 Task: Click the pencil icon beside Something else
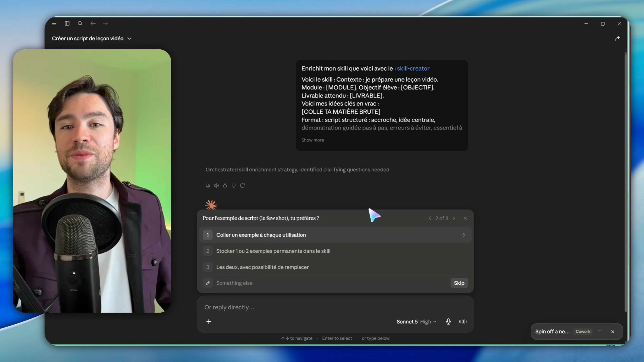[x=208, y=283]
